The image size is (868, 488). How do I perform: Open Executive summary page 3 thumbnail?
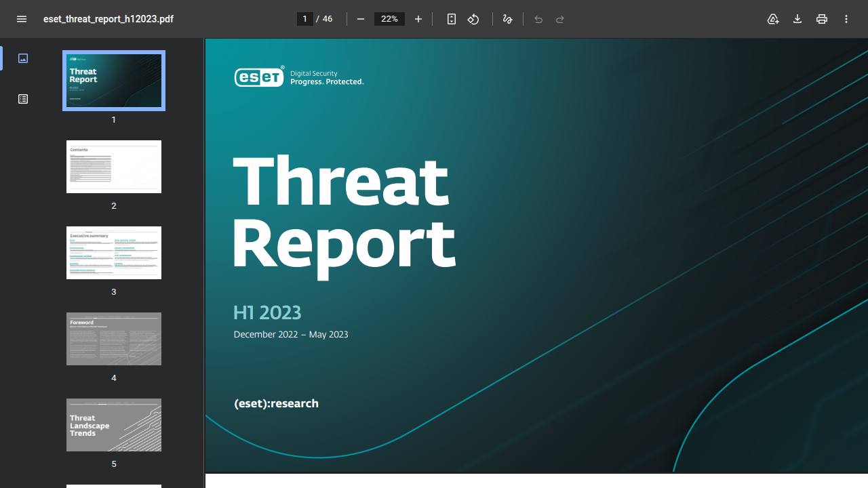point(114,253)
